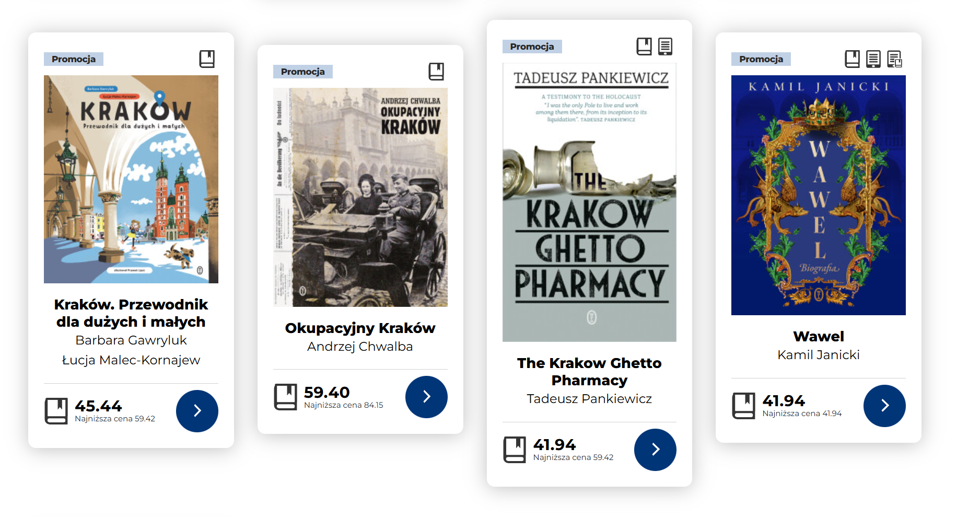Viewport: 980px width, 517px height.
Task: Select e-book reader icon atop Krakow Ghetto Pharmacy card
Action: 665,47
